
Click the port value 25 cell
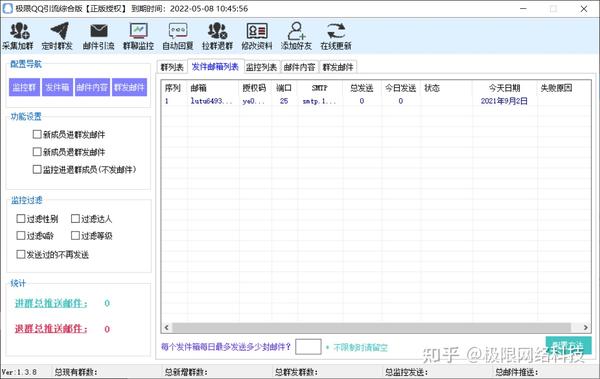(x=284, y=101)
